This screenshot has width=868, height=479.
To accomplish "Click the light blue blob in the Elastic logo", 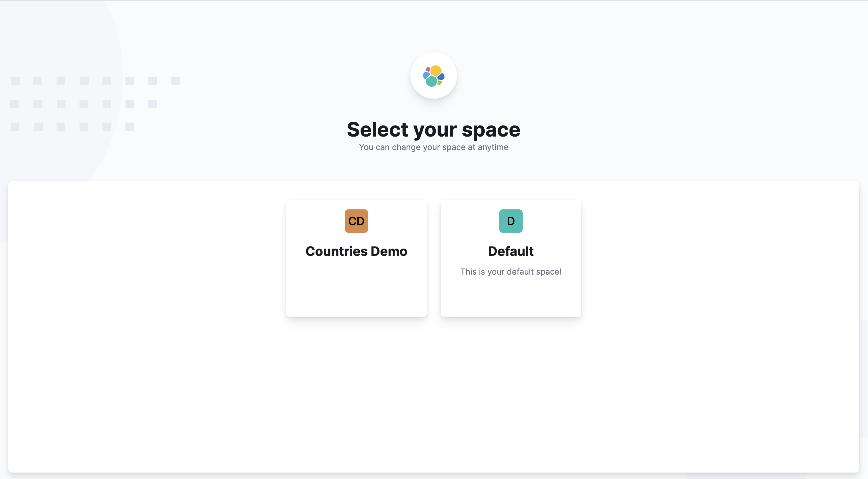I will click(x=426, y=75).
